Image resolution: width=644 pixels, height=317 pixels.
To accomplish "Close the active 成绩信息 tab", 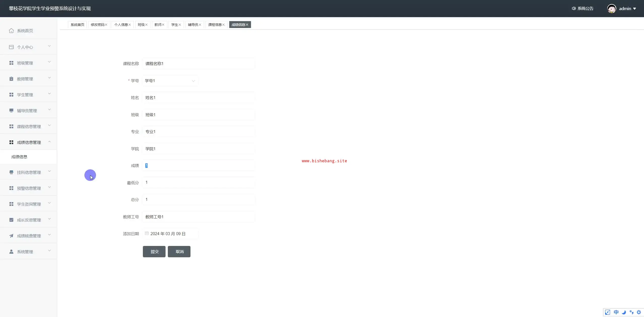I will 247,25.
